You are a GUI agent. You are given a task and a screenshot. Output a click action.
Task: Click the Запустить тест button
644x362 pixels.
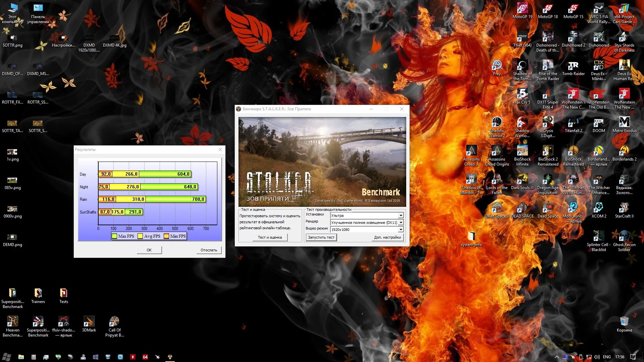click(321, 237)
